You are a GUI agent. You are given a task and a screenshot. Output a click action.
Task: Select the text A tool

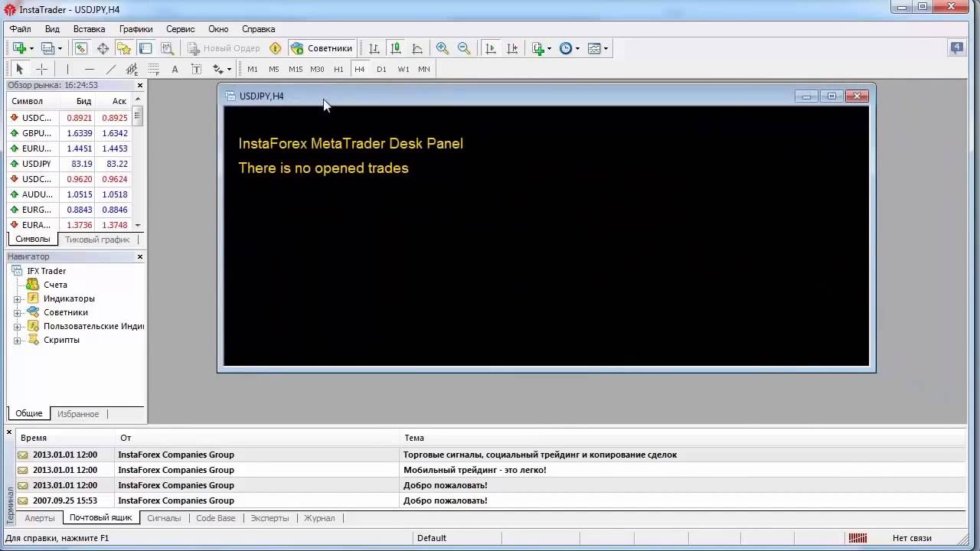175,69
